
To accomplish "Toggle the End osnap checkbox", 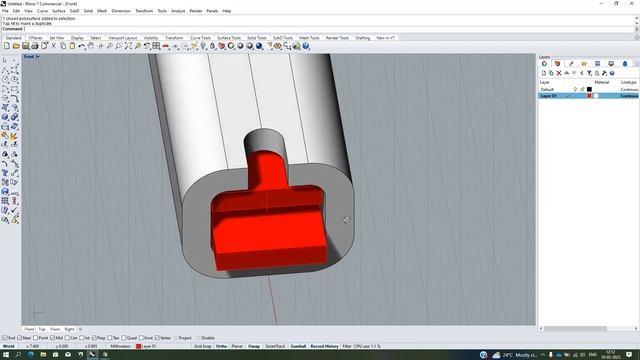I will pos(5,338).
